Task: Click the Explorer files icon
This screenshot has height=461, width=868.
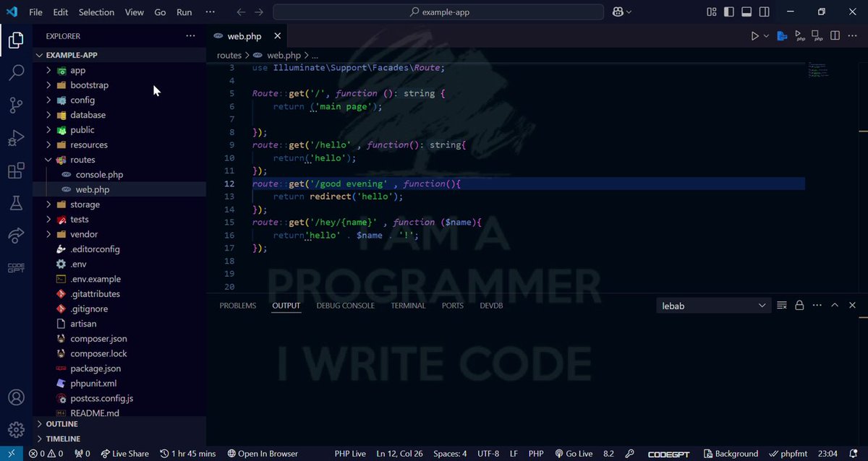Action: pyautogui.click(x=16, y=40)
